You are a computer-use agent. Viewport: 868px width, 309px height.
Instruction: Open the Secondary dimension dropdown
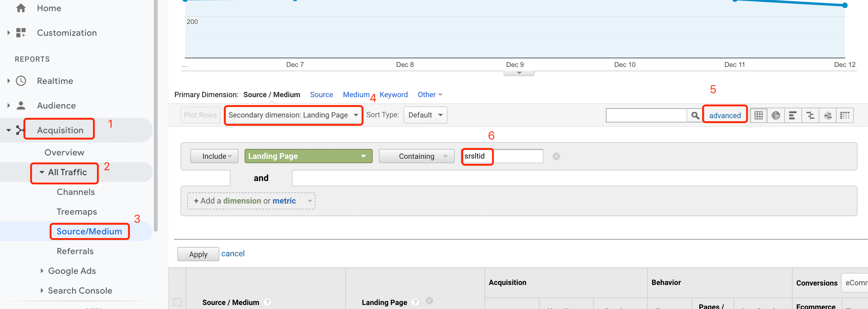coord(293,115)
